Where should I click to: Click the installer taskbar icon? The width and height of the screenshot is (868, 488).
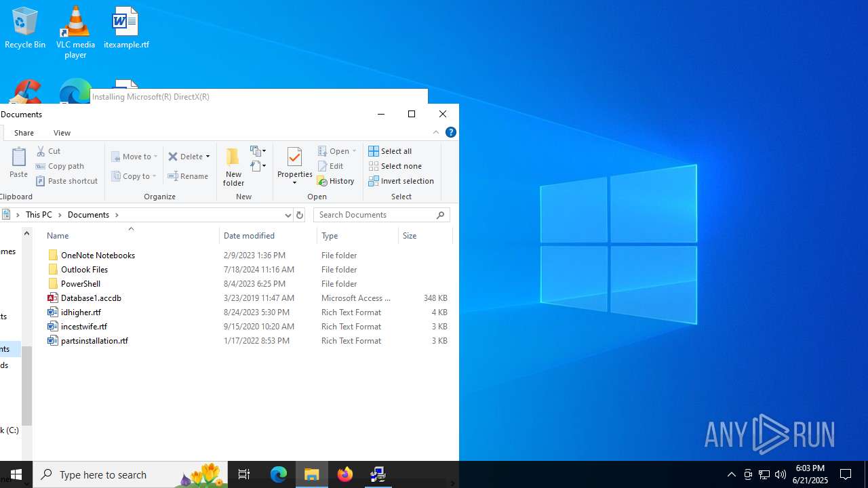(x=378, y=474)
